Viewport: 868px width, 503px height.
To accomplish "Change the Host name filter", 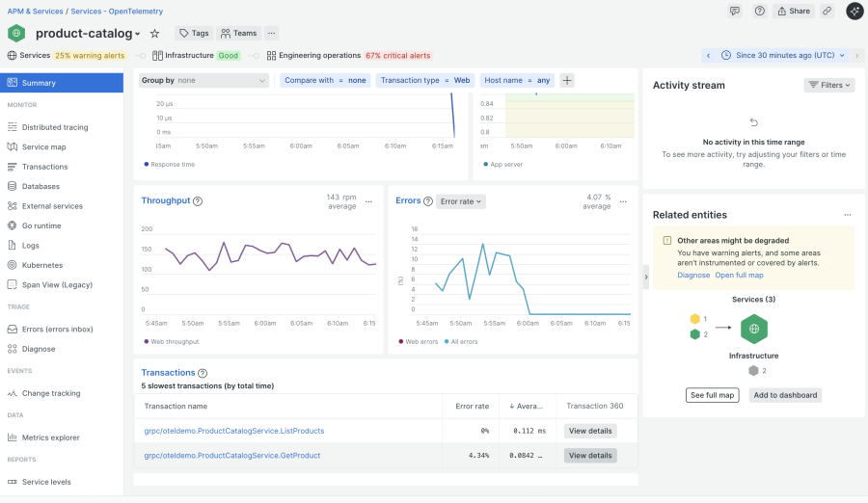I will point(517,80).
